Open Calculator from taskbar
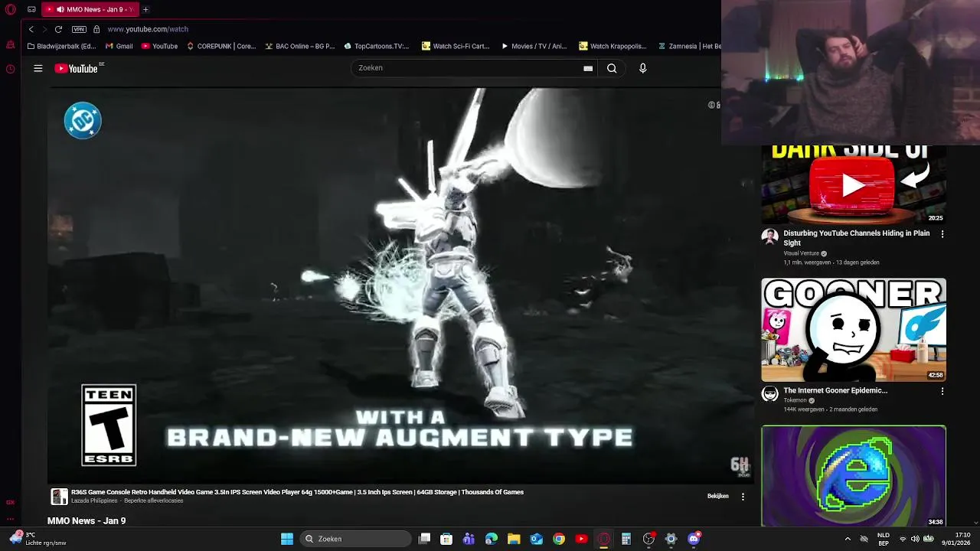The image size is (980, 551). 626,539
